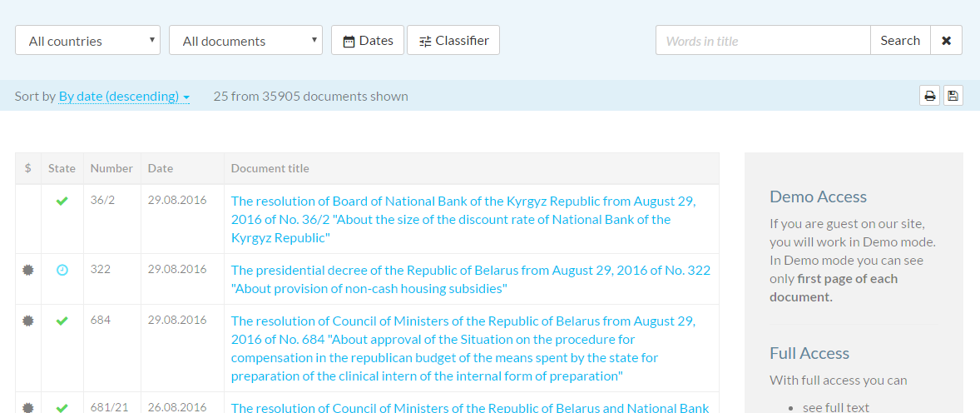Click the green checkmark for document 684
The image size is (980, 413).
click(62, 321)
